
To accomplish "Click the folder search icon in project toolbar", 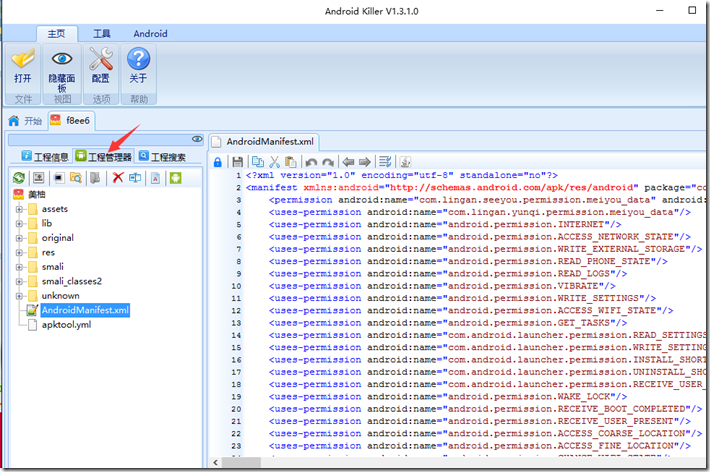I will 76,178.
